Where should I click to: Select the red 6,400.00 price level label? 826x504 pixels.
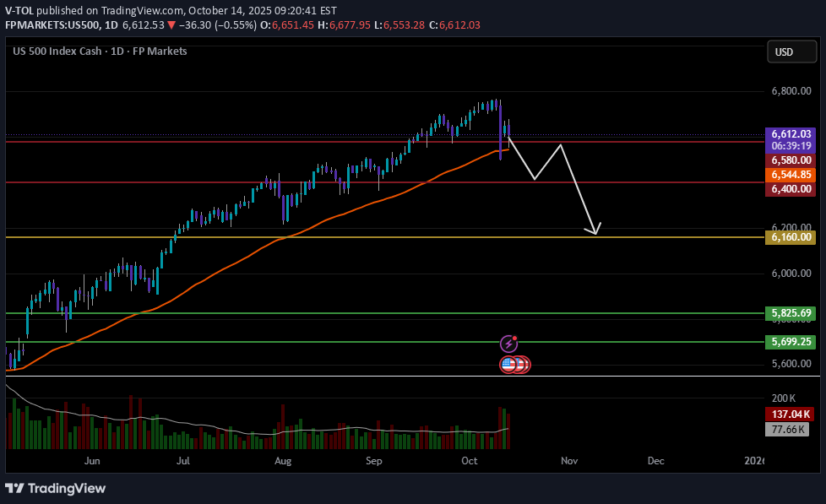click(791, 190)
